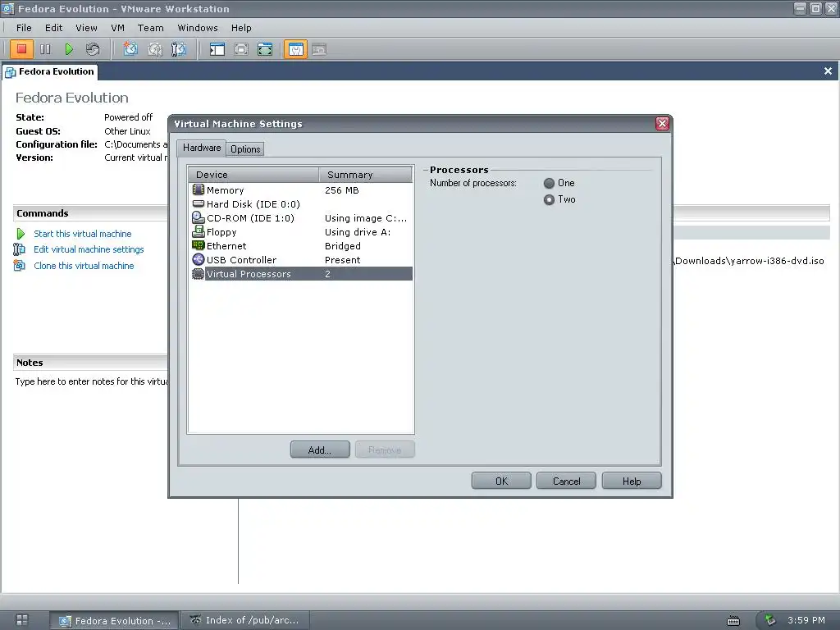
Task: Click Cancel in Virtual Machine Settings
Action: click(x=566, y=481)
